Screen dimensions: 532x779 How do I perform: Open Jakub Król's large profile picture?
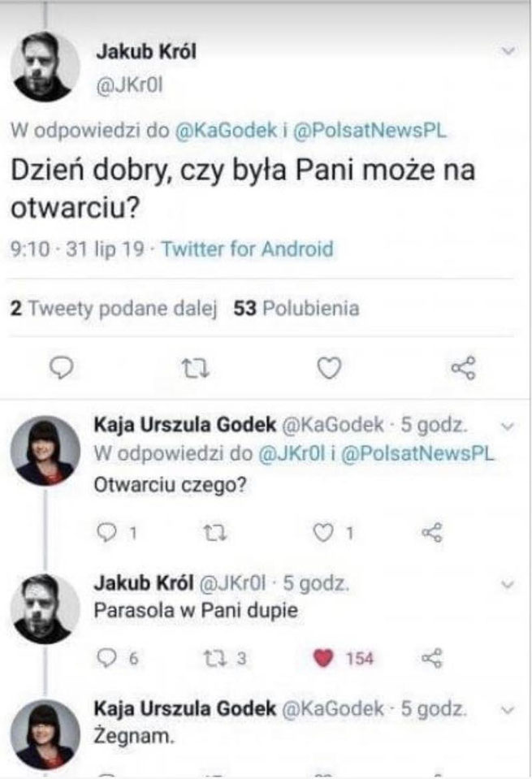[x=47, y=67]
